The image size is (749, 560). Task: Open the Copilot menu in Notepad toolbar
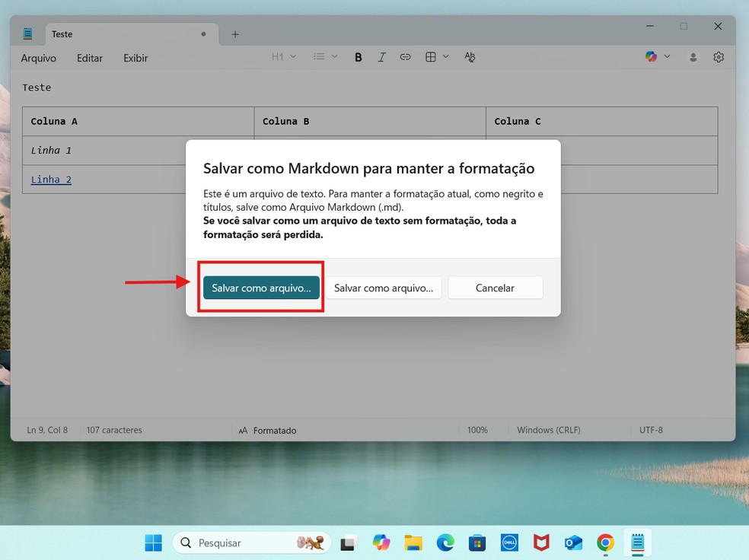pyautogui.click(x=658, y=57)
